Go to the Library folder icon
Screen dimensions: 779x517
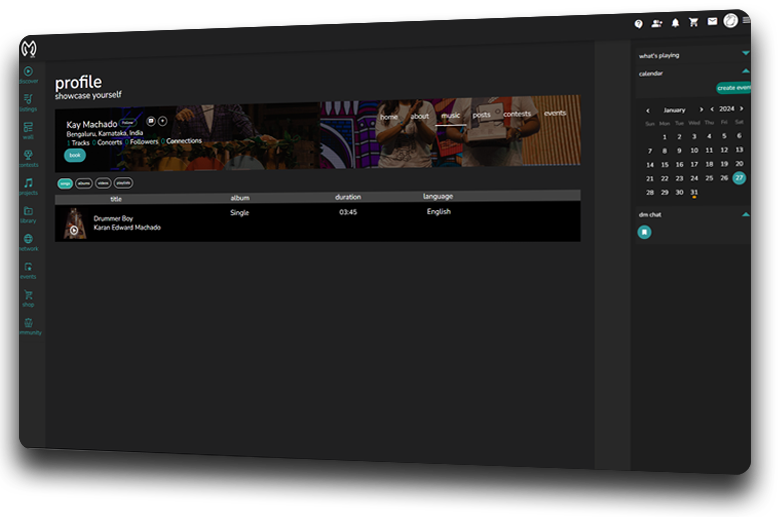tap(29, 212)
